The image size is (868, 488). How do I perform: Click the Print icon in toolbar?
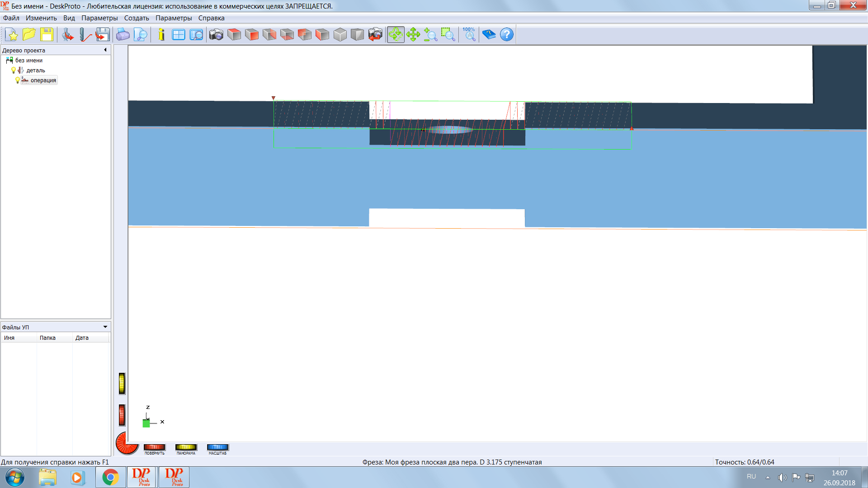pos(123,35)
